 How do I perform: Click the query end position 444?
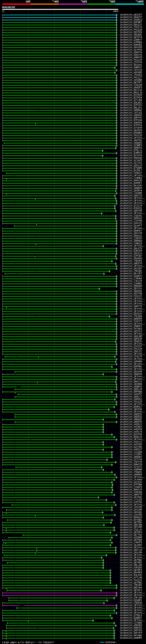coord(115,11)
